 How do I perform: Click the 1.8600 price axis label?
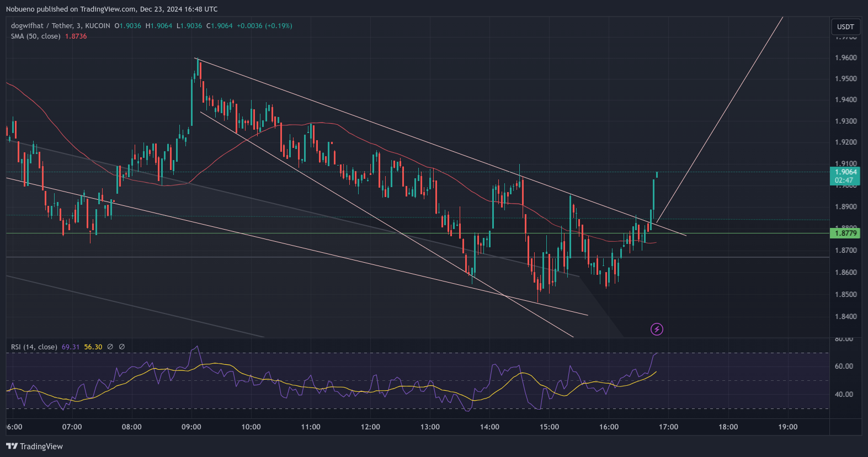pos(846,273)
